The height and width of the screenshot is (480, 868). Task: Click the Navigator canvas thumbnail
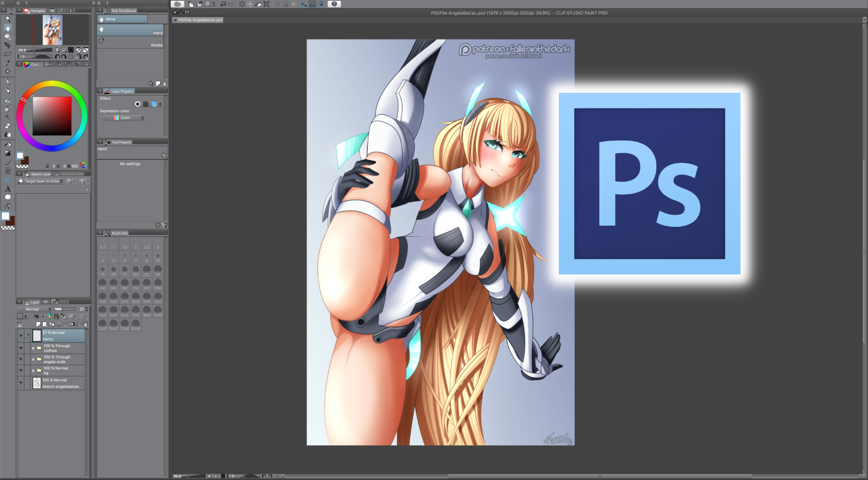pos(53,30)
